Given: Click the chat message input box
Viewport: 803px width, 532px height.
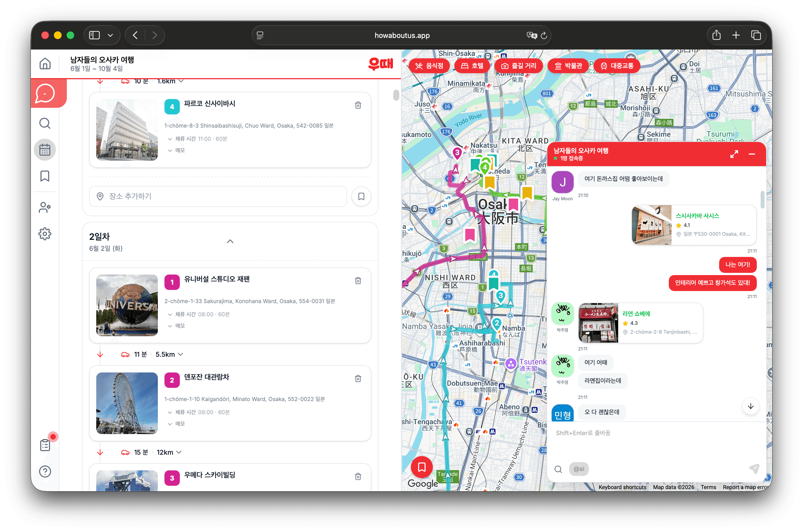Looking at the screenshot, I should pyautogui.click(x=656, y=441).
